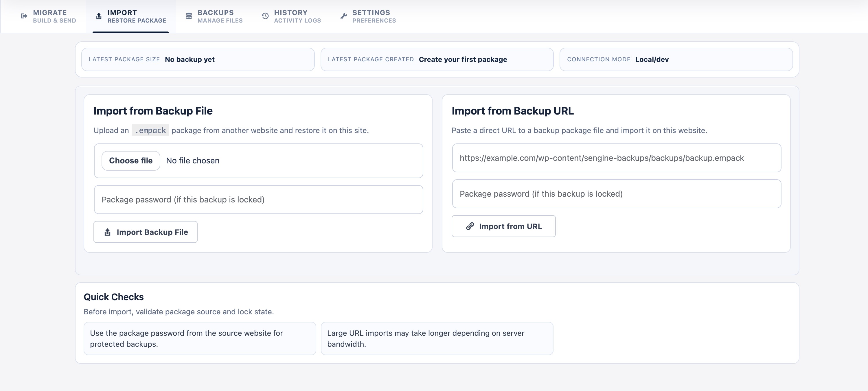868x391 pixels.
Task: Select the Migrate tab's export arrow icon
Action: [24, 16]
